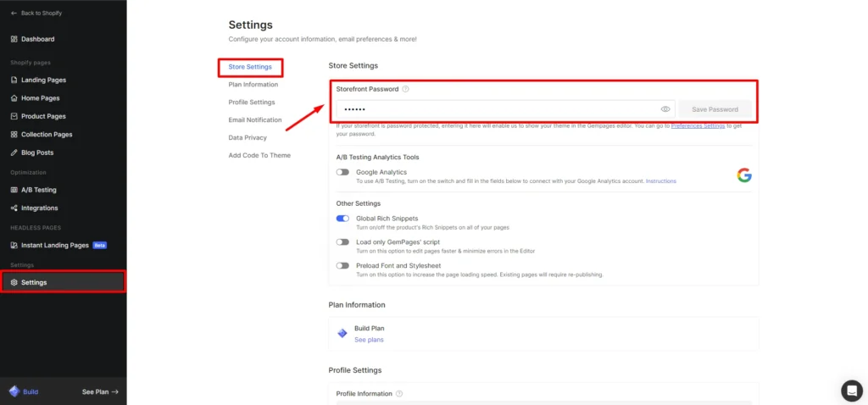868x405 pixels.
Task: Click the Beta badge
Action: [100, 245]
